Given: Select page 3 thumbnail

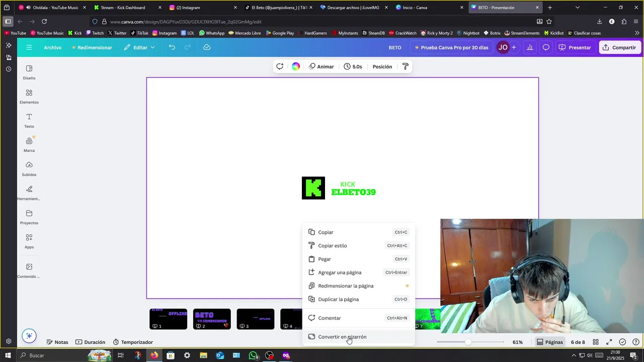Looking at the screenshot, I should [256, 319].
